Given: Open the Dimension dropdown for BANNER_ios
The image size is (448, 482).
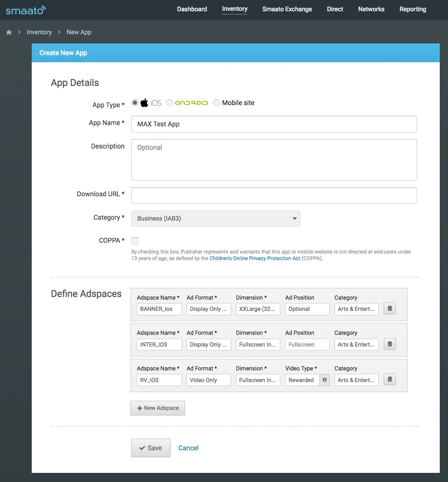Looking at the screenshot, I should click(x=258, y=309).
